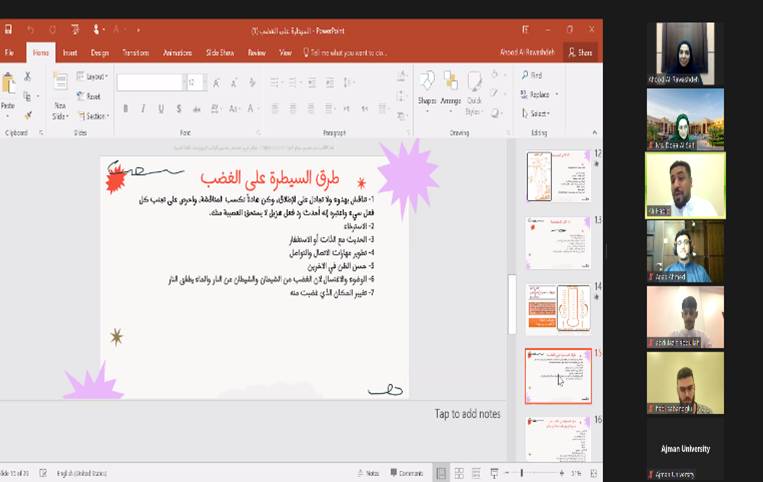763x482 pixels.
Task: Click the Save icon in title bar
Action: (8, 30)
